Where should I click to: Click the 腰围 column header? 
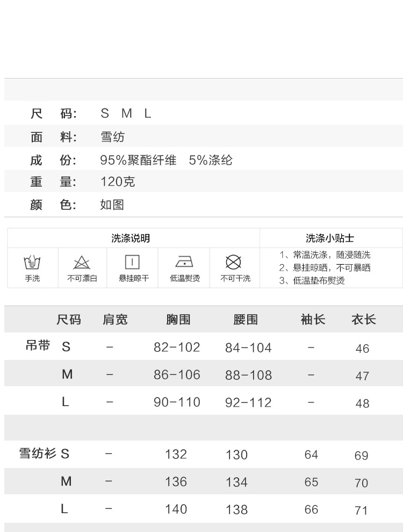[246, 320]
